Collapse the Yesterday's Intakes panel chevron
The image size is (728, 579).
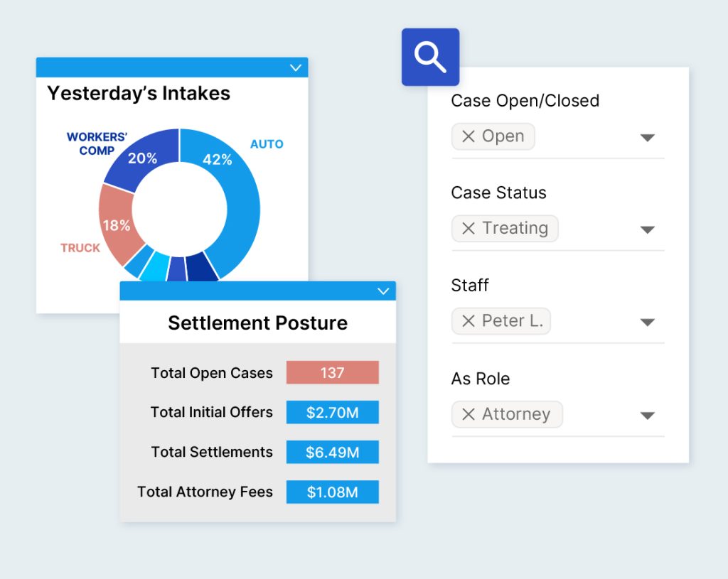[296, 67]
